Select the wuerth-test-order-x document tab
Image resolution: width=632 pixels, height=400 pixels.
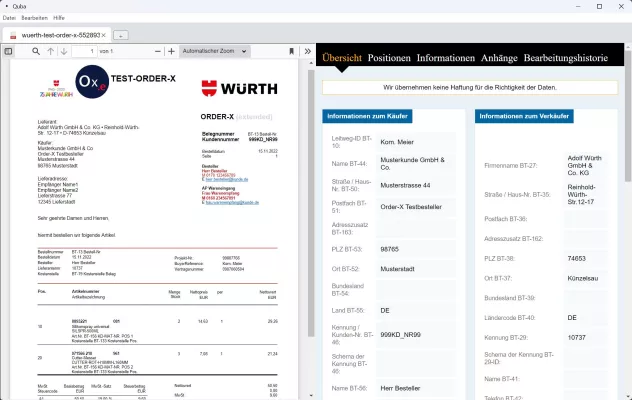56,35
